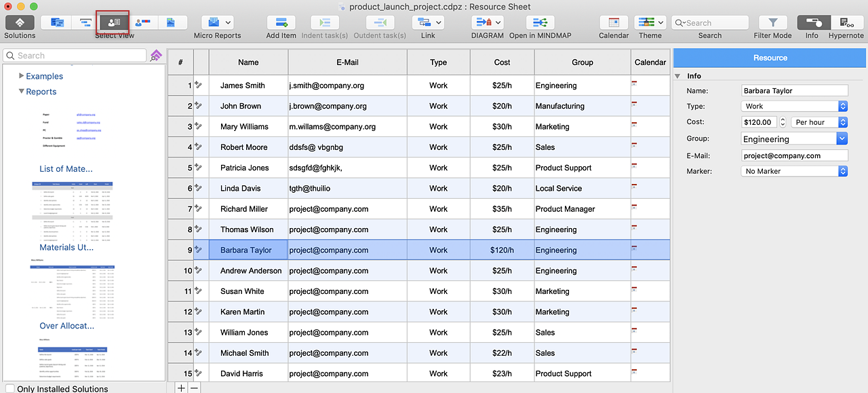This screenshot has height=393, width=868.
Task: Click the Name field in Info panel
Action: tap(794, 91)
